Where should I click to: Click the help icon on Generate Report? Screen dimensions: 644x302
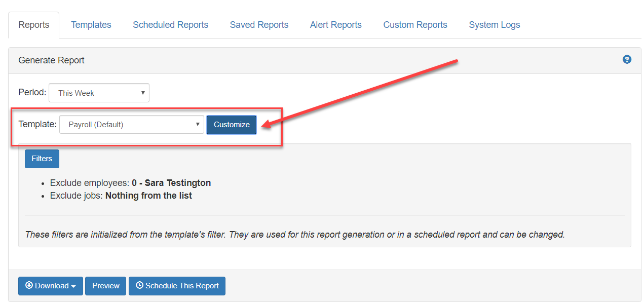click(x=627, y=59)
